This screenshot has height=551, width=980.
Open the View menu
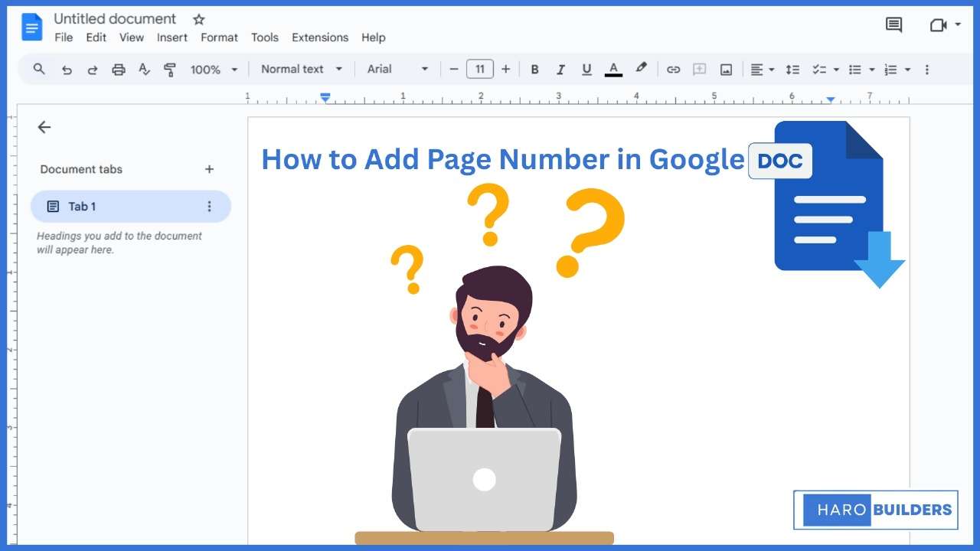point(132,37)
